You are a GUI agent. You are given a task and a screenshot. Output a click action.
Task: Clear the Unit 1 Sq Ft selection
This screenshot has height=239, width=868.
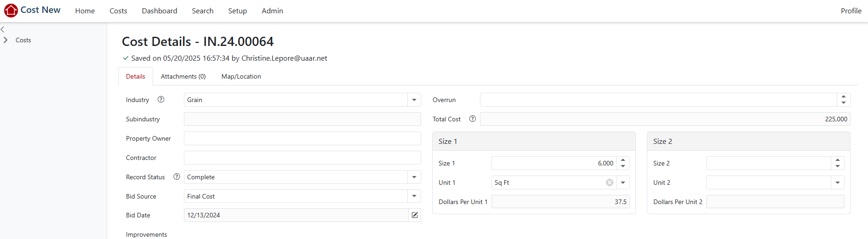[x=610, y=182]
